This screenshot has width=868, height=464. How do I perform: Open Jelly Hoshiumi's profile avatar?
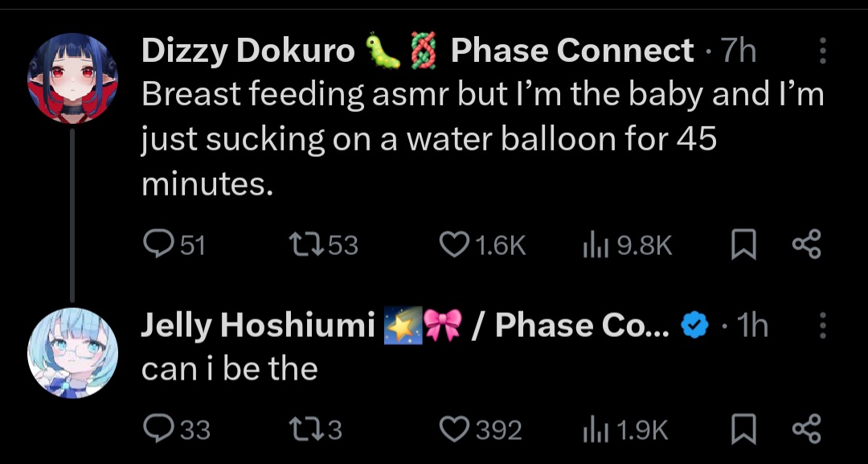tap(73, 353)
